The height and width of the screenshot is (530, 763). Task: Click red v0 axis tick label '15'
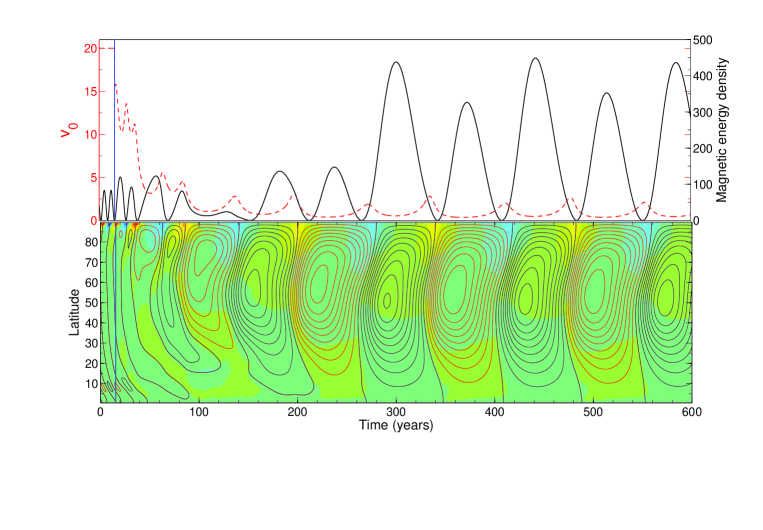click(91, 91)
